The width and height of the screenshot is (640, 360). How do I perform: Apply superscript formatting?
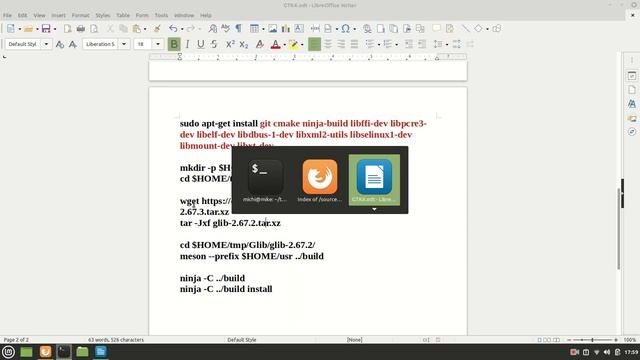[x=230, y=44]
